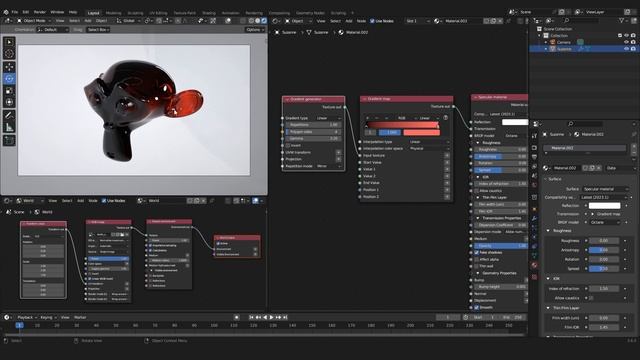Hide Suzanne using its eye icon
The image size is (640, 360).
[627, 49]
